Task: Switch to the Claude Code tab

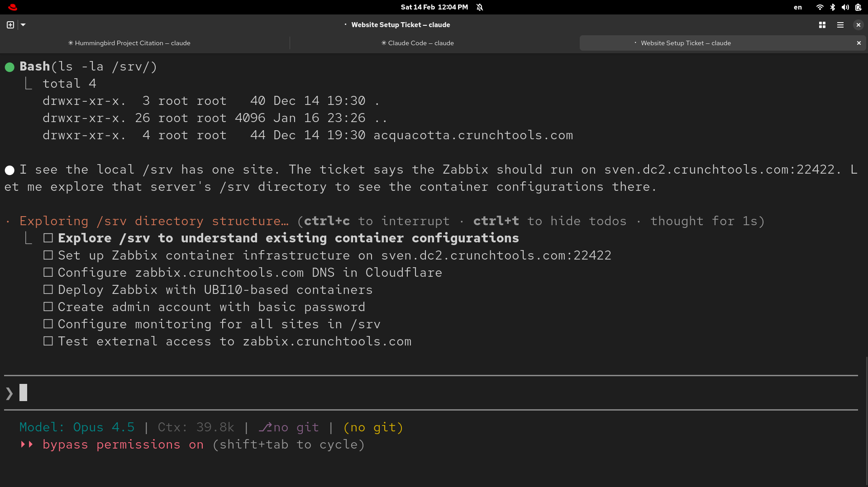Action: click(417, 43)
